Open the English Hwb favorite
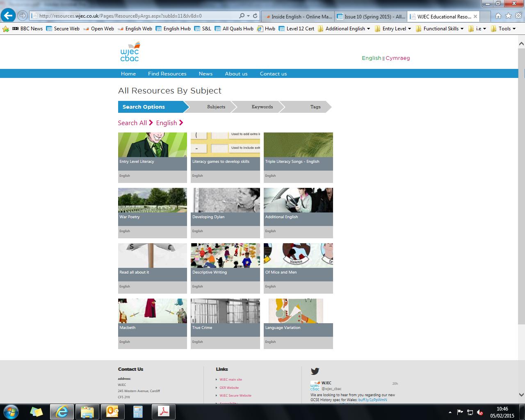Viewport: 525px width, 420px height. click(x=173, y=29)
